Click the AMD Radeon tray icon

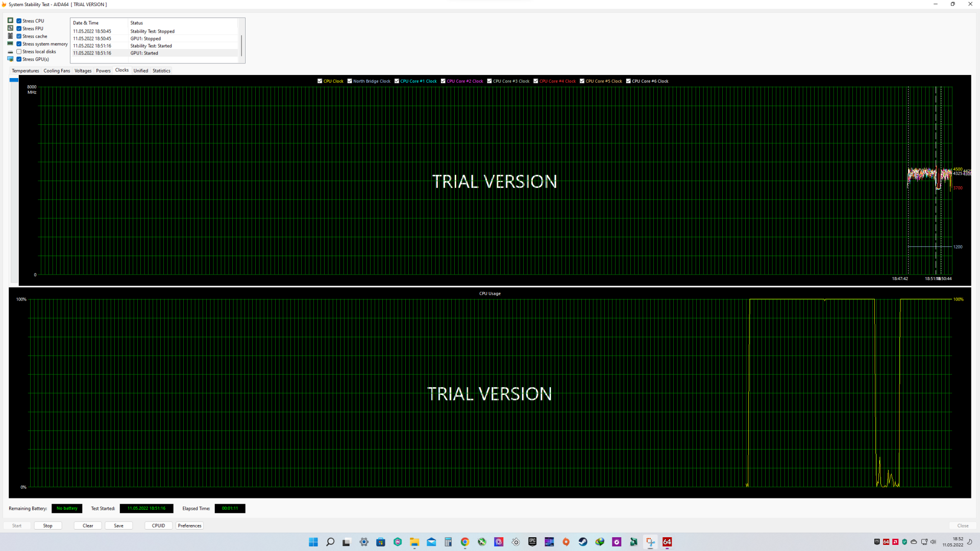895,542
